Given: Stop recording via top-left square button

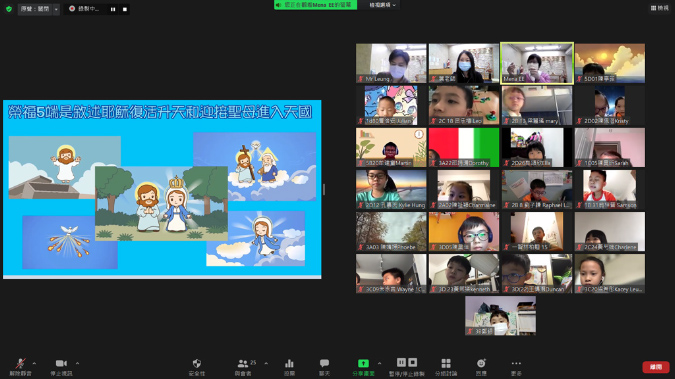Looking at the screenshot, I should point(125,9).
